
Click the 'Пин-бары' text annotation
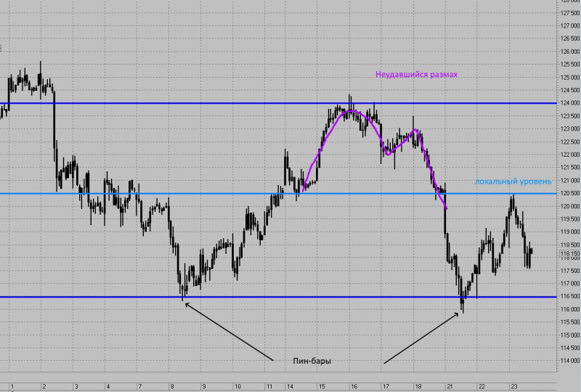click(312, 361)
